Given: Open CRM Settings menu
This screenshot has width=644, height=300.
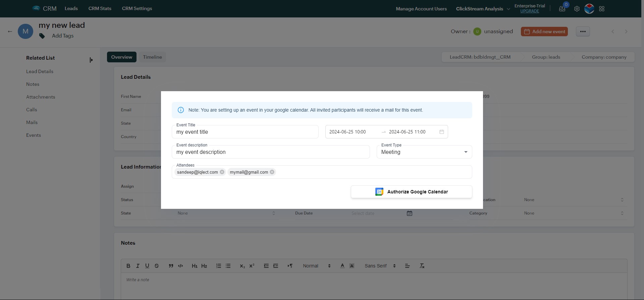Looking at the screenshot, I should pos(137,8).
